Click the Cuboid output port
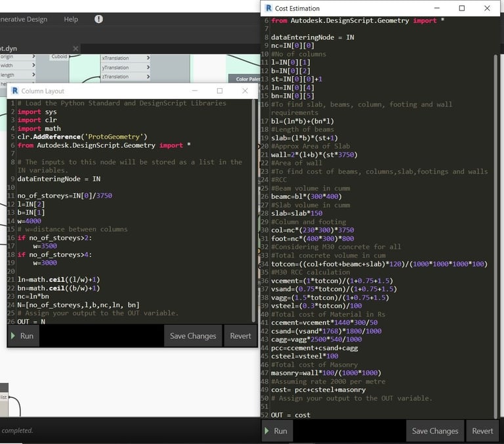 click(60, 56)
